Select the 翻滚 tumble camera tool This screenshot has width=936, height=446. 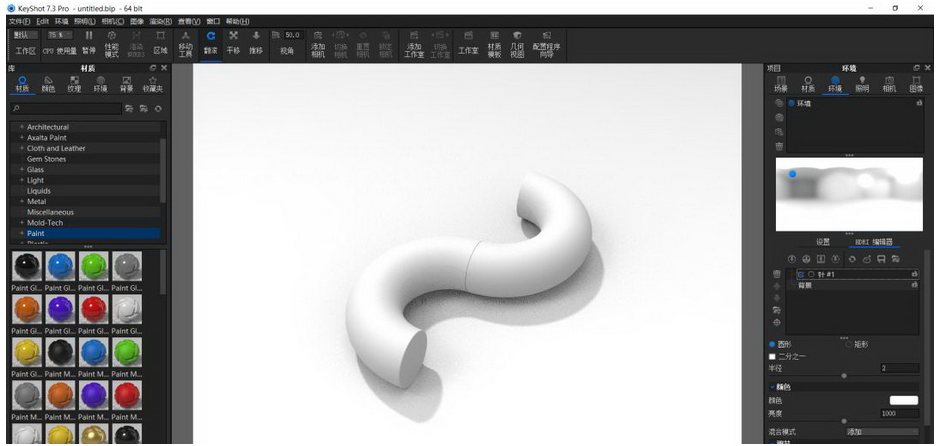210,43
